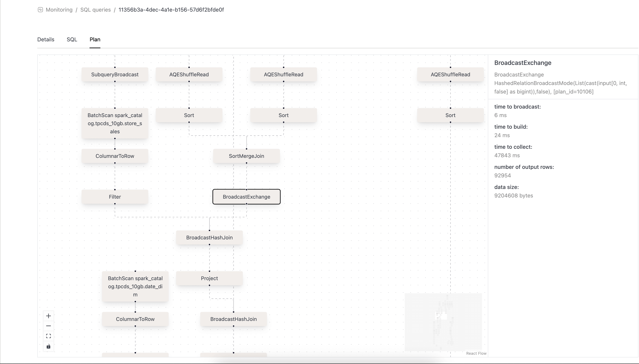
Task: Click the zoom in plus control
Action: tap(49, 316)
